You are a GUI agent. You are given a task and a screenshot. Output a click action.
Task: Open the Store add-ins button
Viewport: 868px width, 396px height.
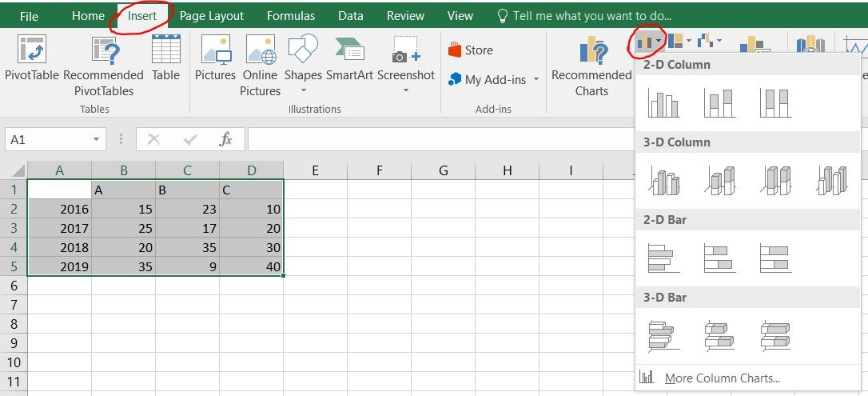[x=471, y=50]
